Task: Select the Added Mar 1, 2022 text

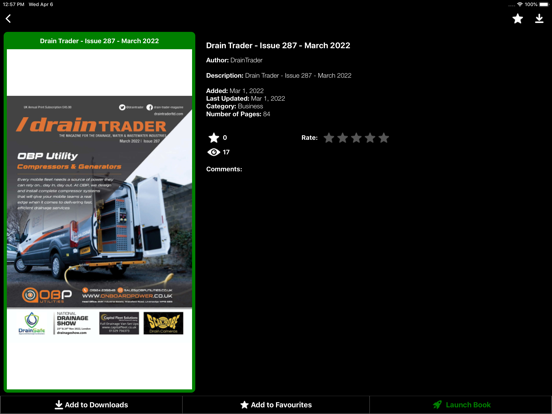Action: click(x=235, y=91)
